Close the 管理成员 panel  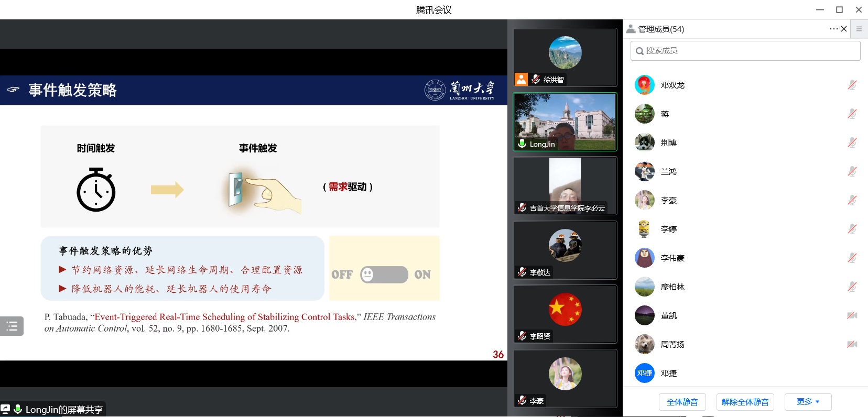pyautogui.click(x=844, y=29)
